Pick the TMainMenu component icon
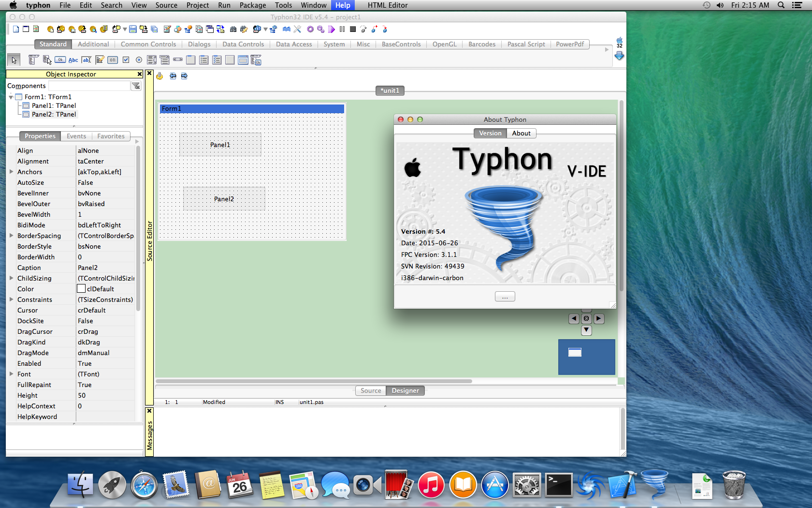812x508 pixels. click(33, 60)
